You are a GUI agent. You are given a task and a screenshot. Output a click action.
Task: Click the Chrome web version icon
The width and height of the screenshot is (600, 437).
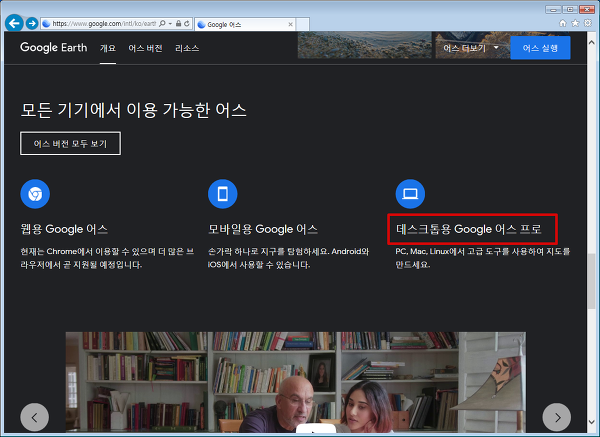(x=35, y=194)
